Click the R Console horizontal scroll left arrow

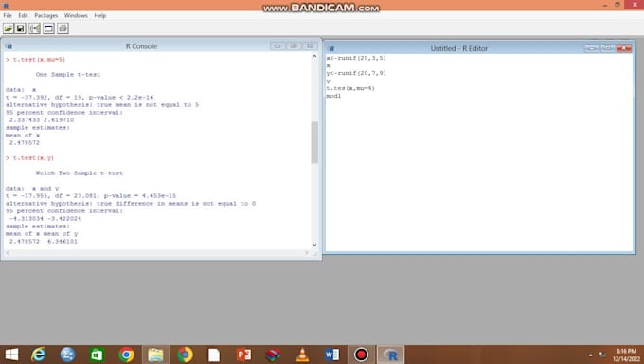coord(8,253)
